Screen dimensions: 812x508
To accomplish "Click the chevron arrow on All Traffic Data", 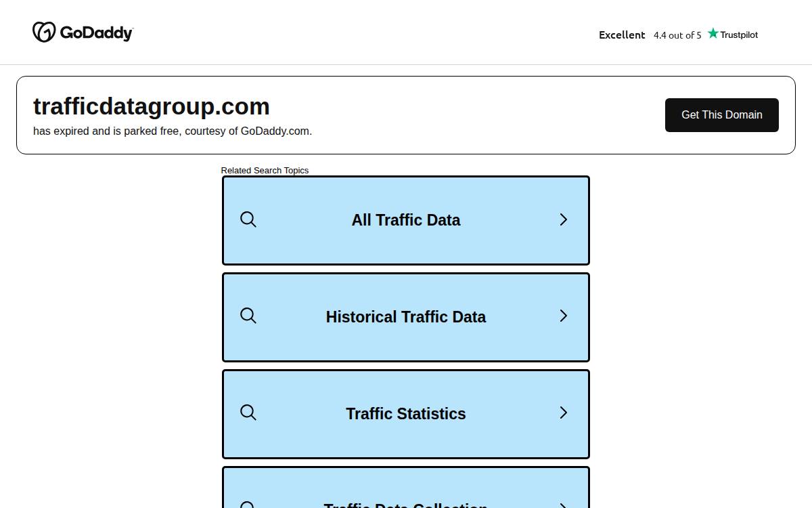I will click(x=563, y=219).
